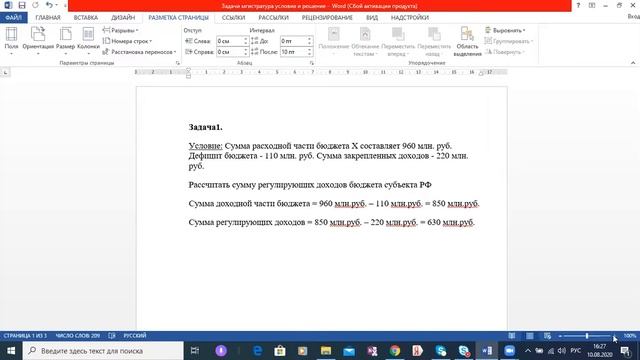Click the underlined word Условие:
640x360 pixels.
tap(205, 146)
